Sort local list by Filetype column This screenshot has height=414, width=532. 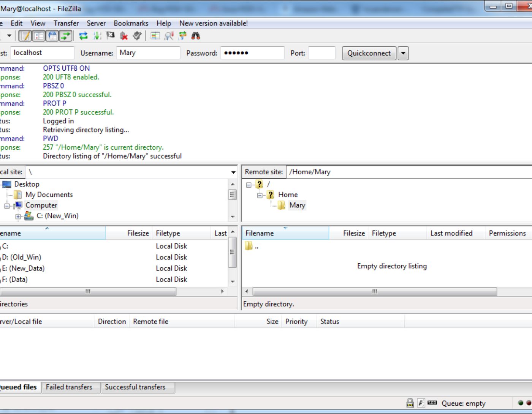point(181,233)
